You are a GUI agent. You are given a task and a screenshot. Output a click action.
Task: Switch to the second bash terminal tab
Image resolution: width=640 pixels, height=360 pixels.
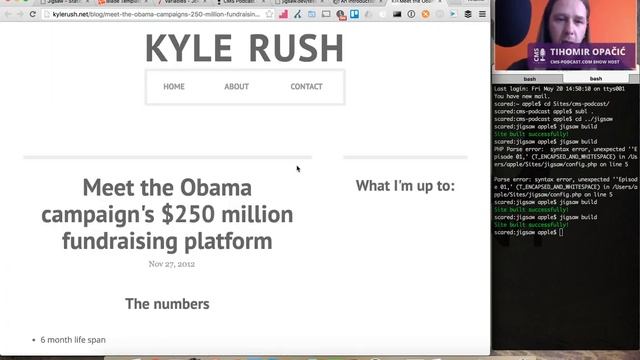pyautogui.click(x=596, y=78)
